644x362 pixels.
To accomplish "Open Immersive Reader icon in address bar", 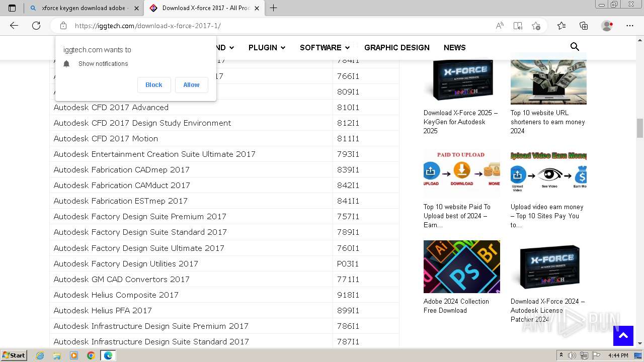I will [x=518, y=26].
